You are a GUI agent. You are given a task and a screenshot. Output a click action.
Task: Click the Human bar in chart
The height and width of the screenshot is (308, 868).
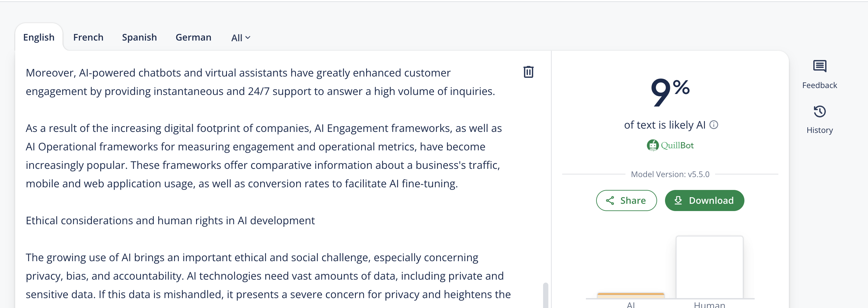point(709,267)
